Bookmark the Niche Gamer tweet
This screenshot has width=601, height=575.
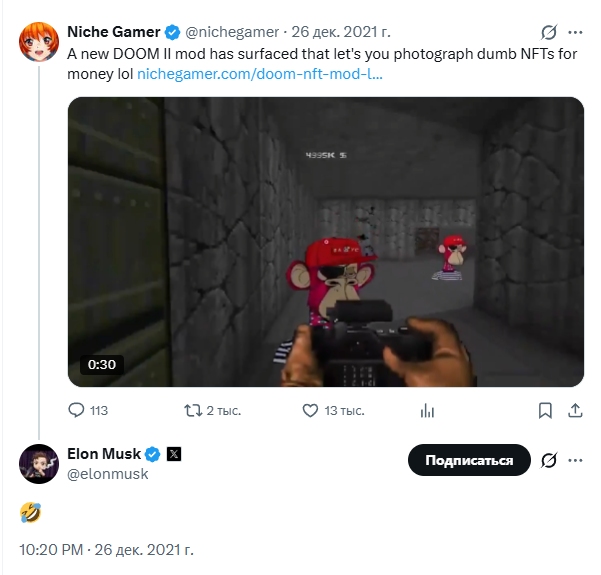coord(545,411)
